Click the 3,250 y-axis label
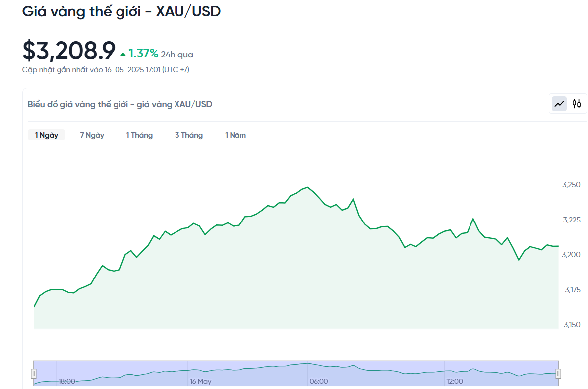The height and width of the screenshot is (389, 588). click(571, 185)
